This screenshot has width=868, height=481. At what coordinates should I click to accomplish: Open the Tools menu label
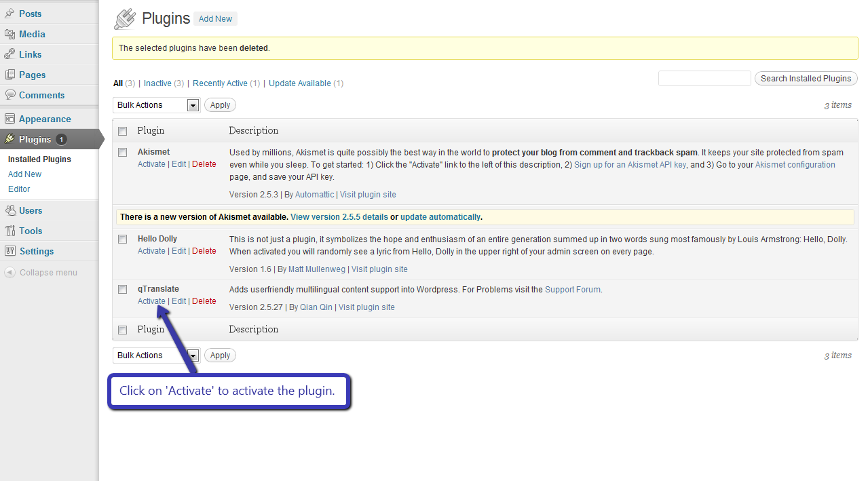(31, 231)
